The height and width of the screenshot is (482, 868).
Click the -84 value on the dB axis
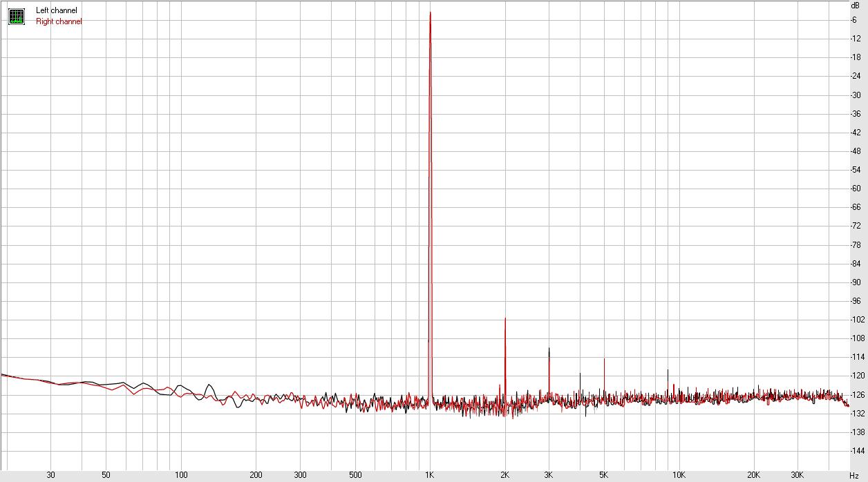click(855, 263)
